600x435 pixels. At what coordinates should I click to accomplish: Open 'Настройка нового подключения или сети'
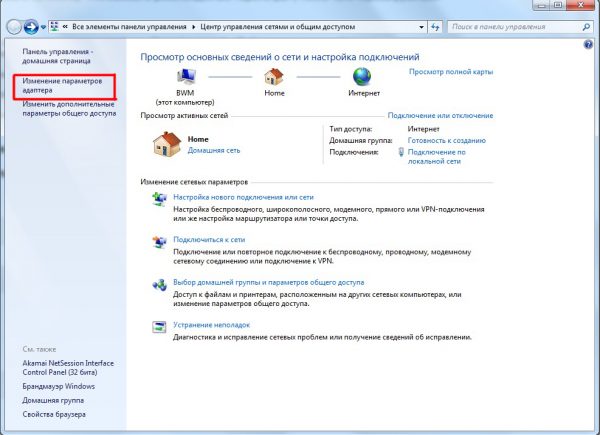click(x=243, y=197)
